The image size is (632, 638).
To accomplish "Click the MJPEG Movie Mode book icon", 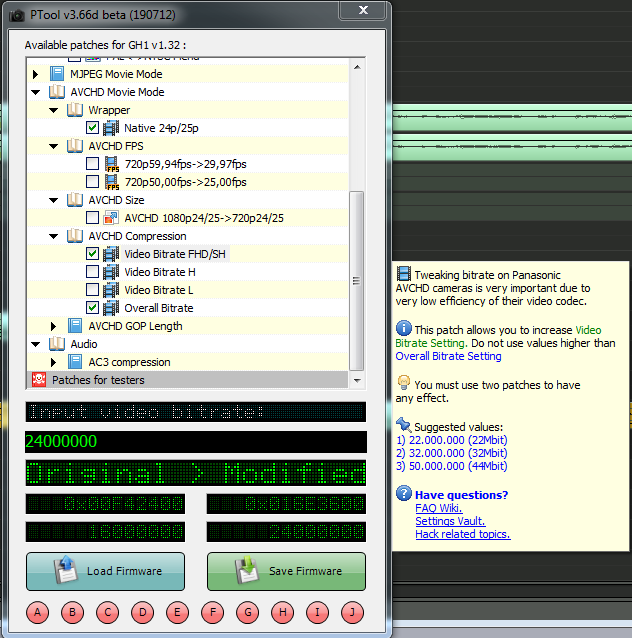I will 57,74.
